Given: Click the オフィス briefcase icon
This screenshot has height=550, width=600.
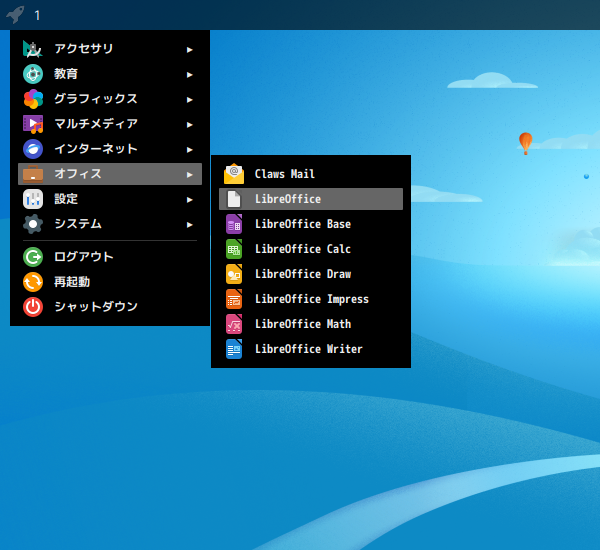Looking at the screenshot, I should (x=33, y=174).
